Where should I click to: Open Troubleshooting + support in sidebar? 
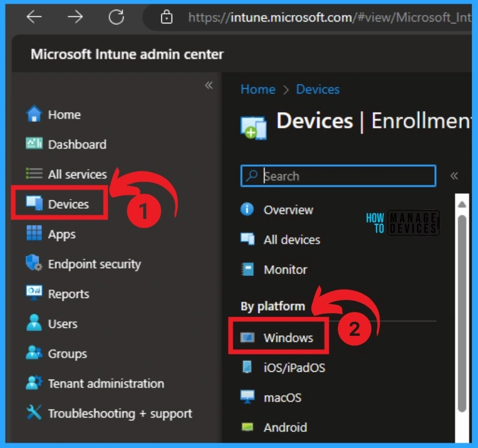(x=120, y=414)
